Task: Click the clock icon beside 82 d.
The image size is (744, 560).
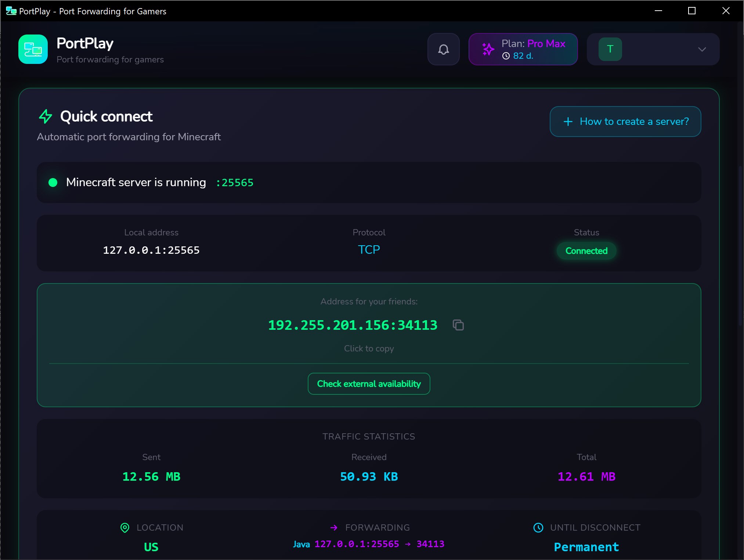Action: coord(506,56)
